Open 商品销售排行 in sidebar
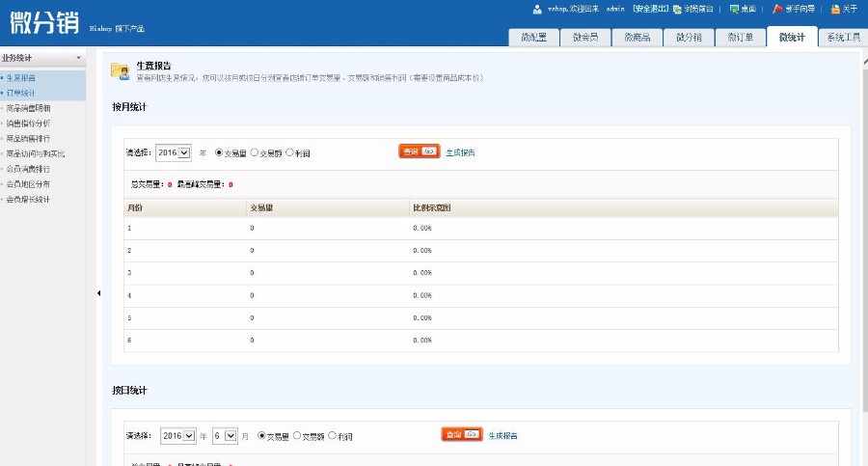Image resolution: width=868 pixels, height=466 pixels. 28,139
